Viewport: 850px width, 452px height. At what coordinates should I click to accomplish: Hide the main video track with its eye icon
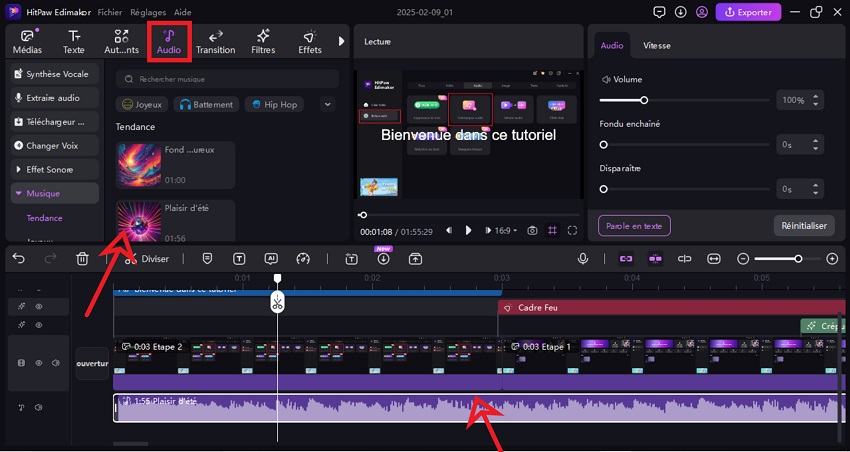click(x=39, y=363)
